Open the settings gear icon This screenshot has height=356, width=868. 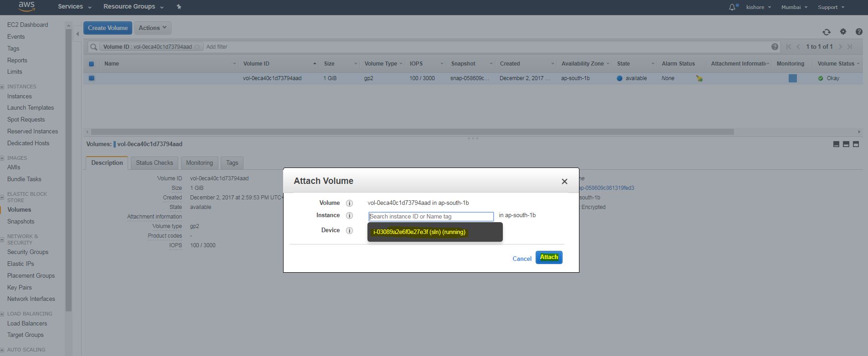843,31
